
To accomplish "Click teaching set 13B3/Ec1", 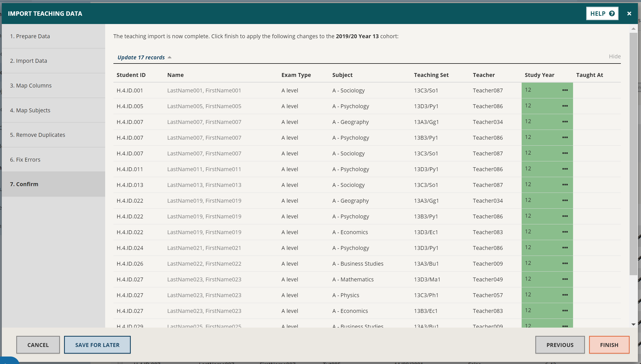I will coord(426,311).
